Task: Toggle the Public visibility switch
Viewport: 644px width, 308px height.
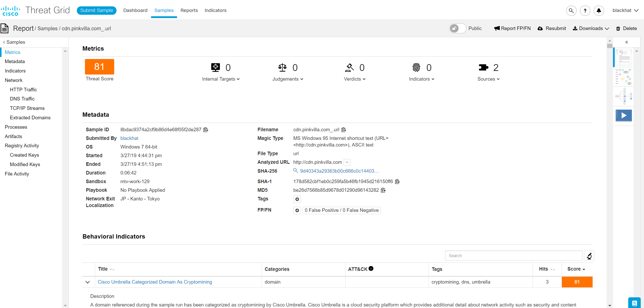Action: click(457, 28)
